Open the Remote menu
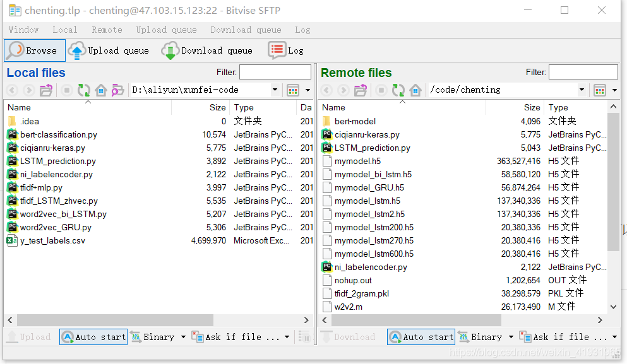This screenshot has width=627, height=364. (x=106, y=30)
